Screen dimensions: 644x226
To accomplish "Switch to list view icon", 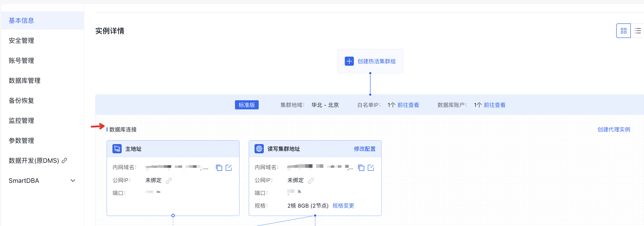I will pos(637,31).
